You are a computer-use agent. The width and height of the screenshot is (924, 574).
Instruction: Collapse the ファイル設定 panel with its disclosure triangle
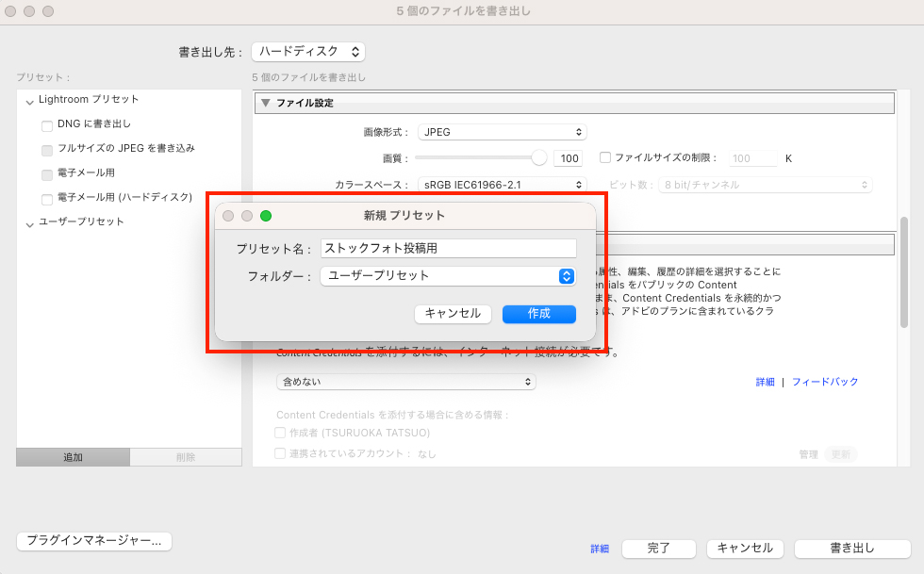point(267,103)
